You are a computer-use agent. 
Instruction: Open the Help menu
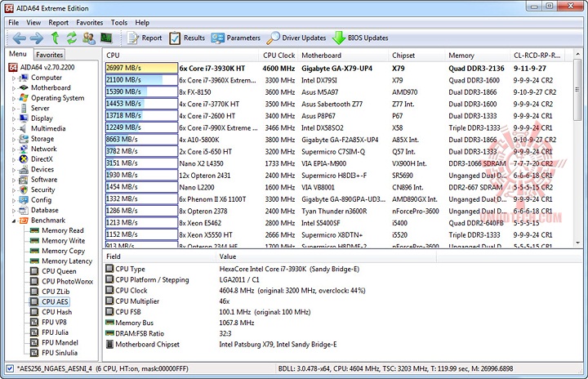tap(142, 23)
